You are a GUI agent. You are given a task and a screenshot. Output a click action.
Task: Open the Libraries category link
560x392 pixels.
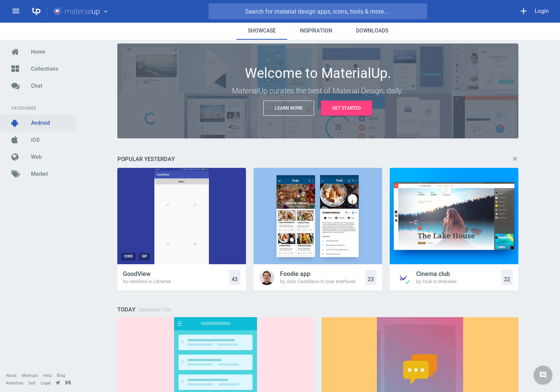pyautogui.click(x=162, y=282)
